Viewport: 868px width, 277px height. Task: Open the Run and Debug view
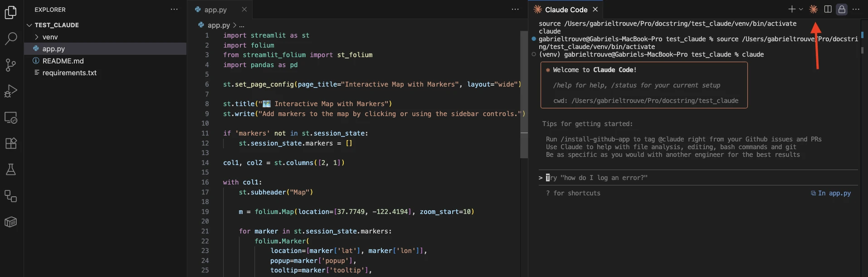click(10, 91)
